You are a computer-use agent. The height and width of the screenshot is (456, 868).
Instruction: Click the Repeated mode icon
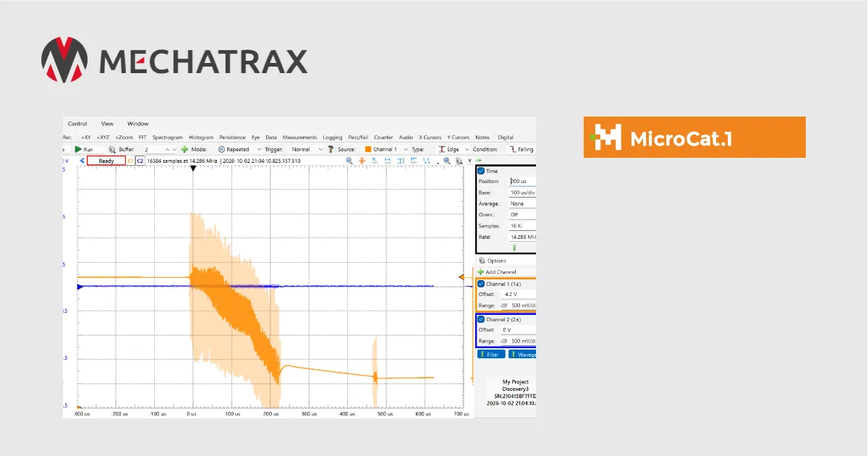tap(221, 149)
